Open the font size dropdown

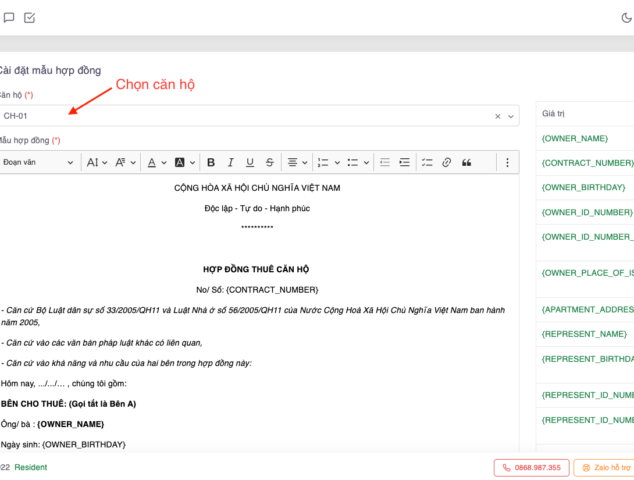click(x=96, y=162)
